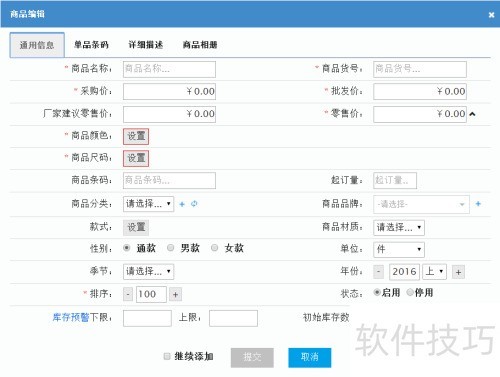Viewport: 500px width, 377px height.
Task: Open the 商品分类 dropdown
Action: (149, 204)
